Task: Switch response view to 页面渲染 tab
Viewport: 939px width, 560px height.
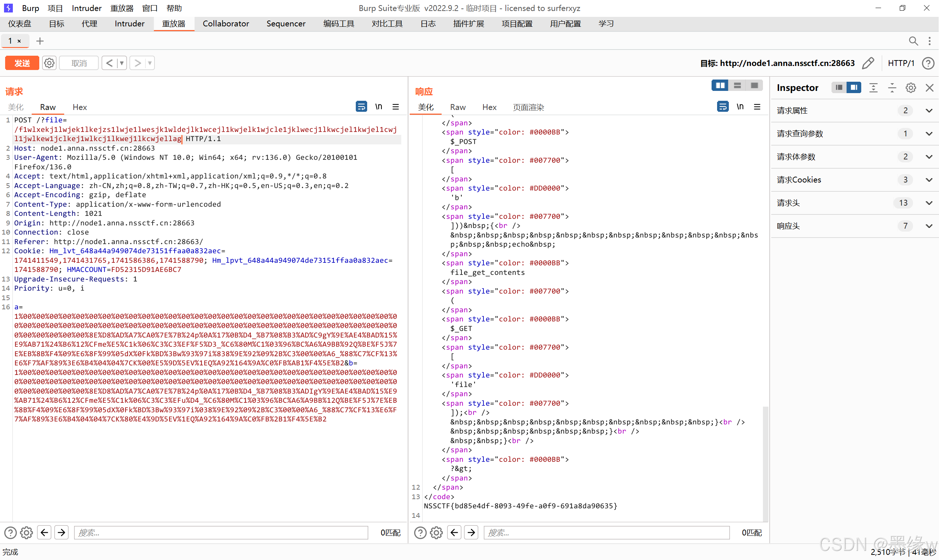Action: [x=528, y=107]
